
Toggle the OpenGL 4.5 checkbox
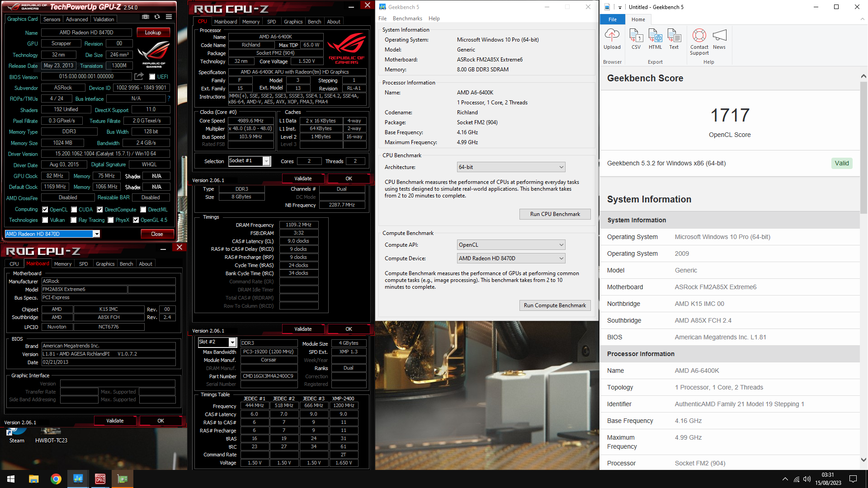coord(136,220)
